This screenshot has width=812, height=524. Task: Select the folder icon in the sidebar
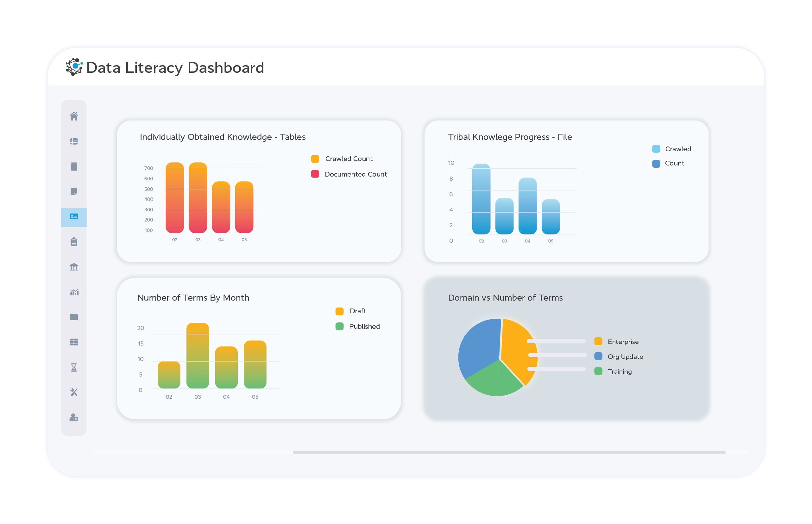74,317
